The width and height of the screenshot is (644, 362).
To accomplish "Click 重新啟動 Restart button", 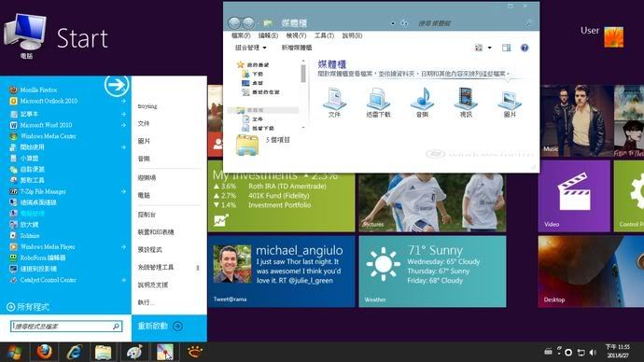I will click(153, 326).
